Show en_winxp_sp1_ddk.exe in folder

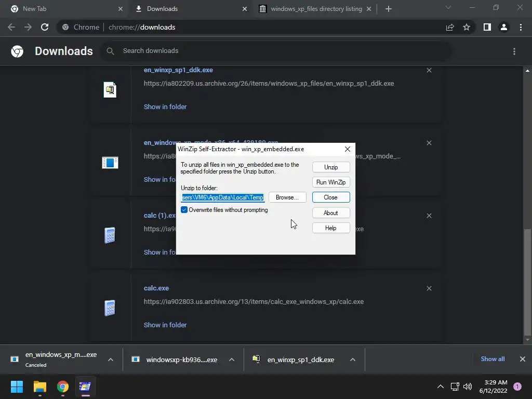coord(165,107)
